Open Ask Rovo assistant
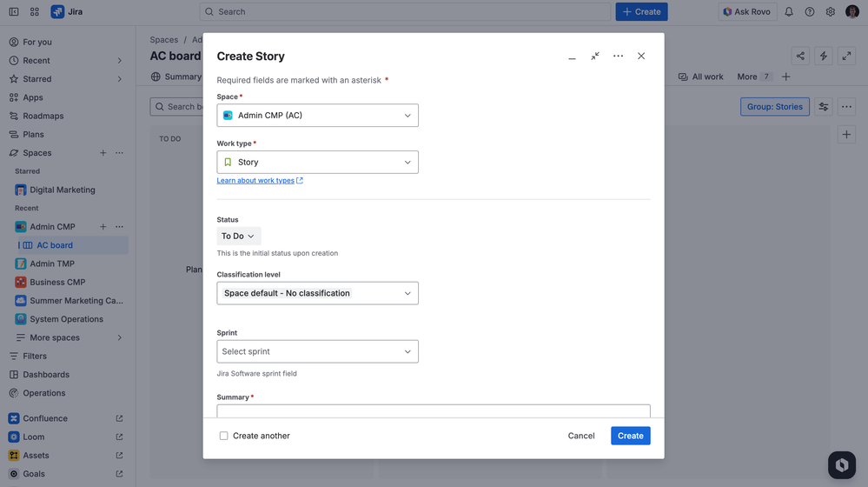Viewport: 868px width, 487px height. [x=747, y=11]
